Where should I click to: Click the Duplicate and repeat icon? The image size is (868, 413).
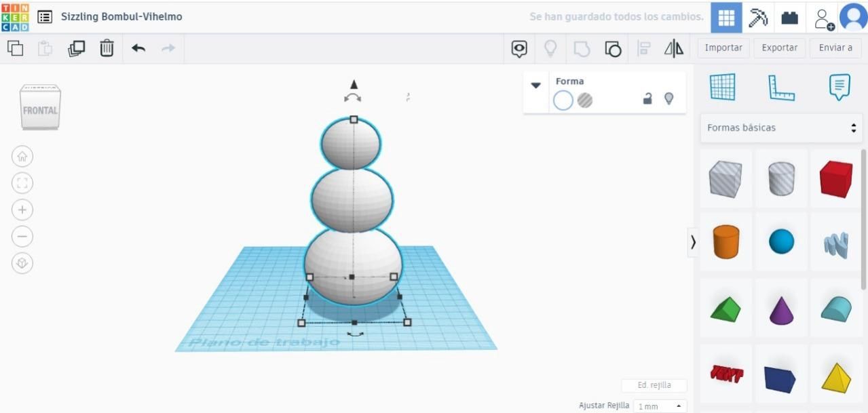click(76, 48)
